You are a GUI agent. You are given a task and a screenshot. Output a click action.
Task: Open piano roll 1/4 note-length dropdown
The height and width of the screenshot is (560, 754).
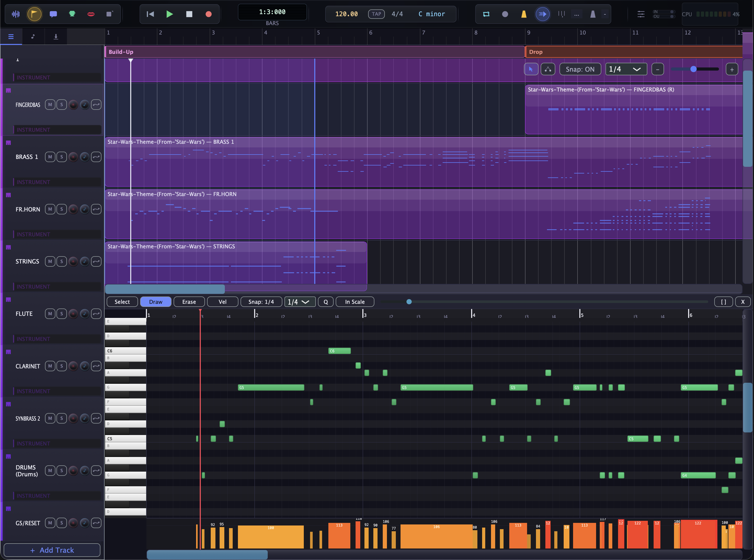tap(299, 302)
